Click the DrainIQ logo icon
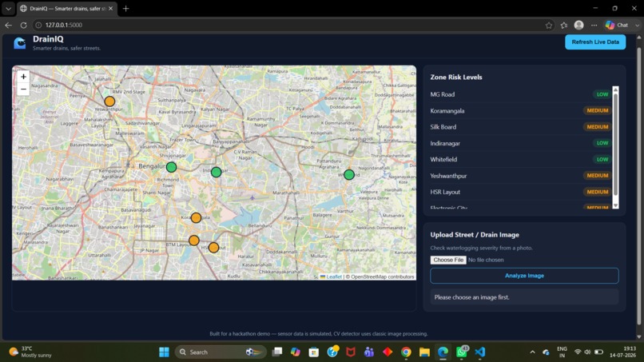Viewport: 644px width, 362px height. 19,42
